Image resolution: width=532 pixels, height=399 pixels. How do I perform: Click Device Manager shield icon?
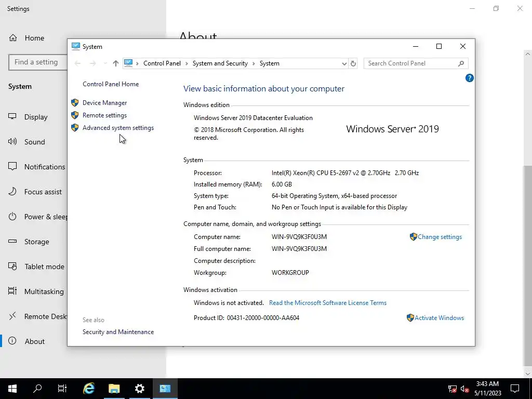tap(75, 103)
